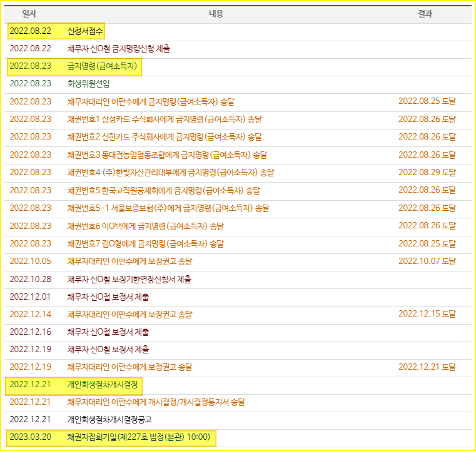Click 보정권고 송달 entry dated 2022.12.19
476x451 pixels.
coord(129,367)
